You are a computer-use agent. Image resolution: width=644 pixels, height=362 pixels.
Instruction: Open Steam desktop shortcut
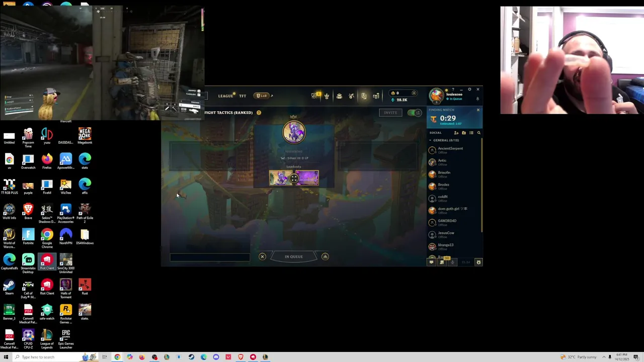[9, 288]
